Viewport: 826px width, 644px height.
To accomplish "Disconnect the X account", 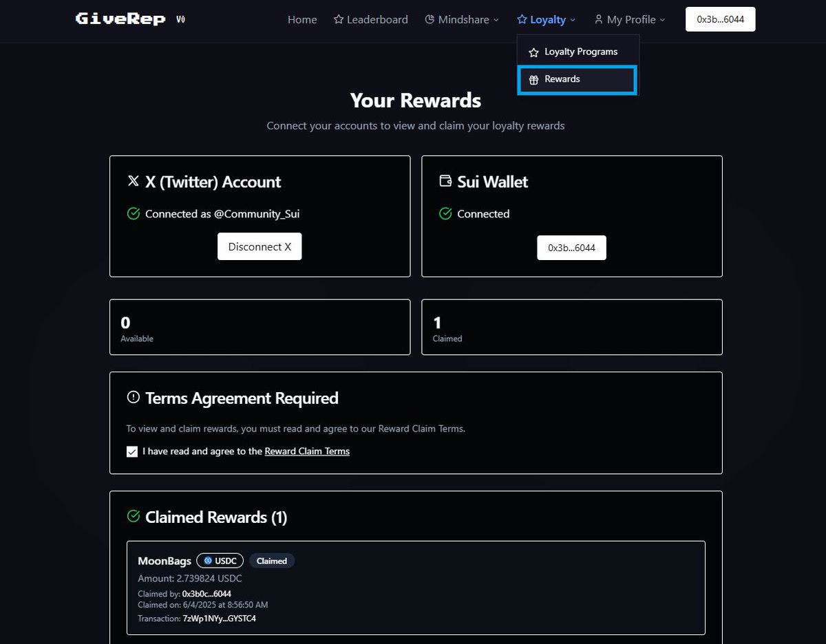I will click(x=260, y=246).
